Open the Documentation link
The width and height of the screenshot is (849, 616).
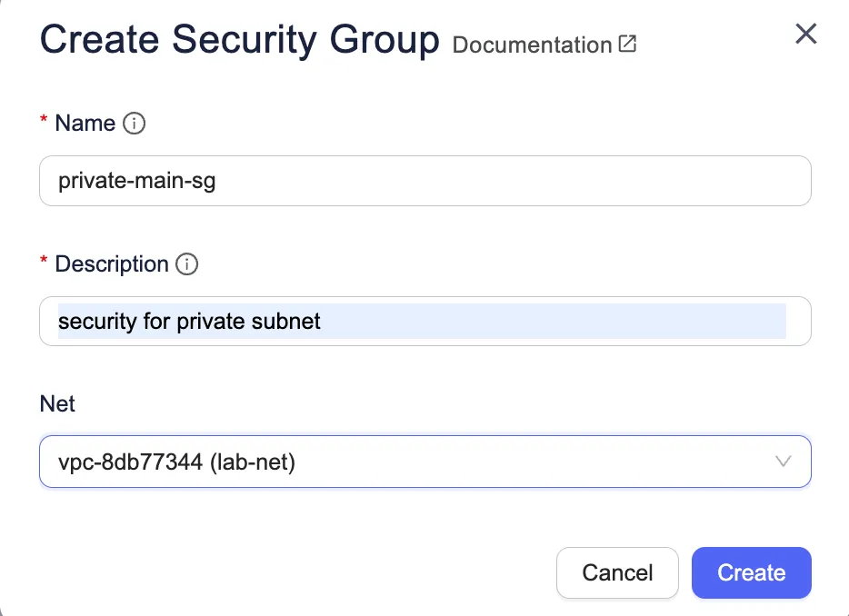(532, 45)
